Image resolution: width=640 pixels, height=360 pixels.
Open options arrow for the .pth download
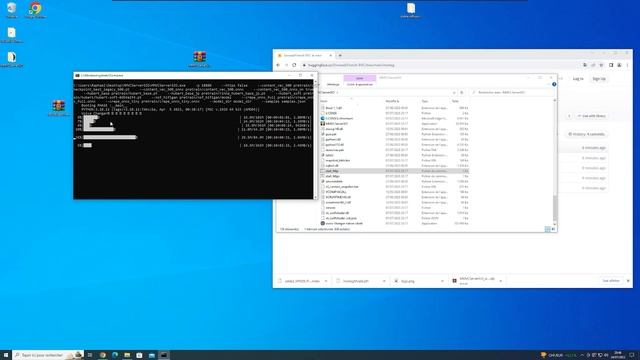point(384,281)
